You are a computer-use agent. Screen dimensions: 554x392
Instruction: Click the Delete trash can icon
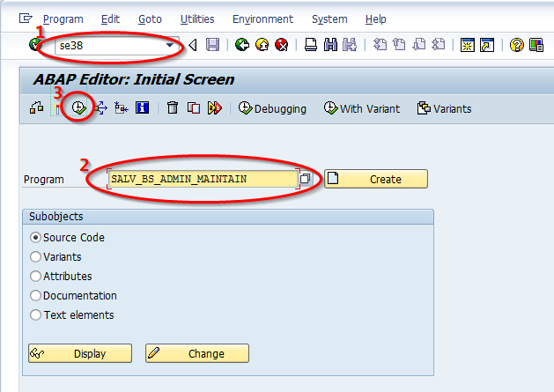point(173,107)
